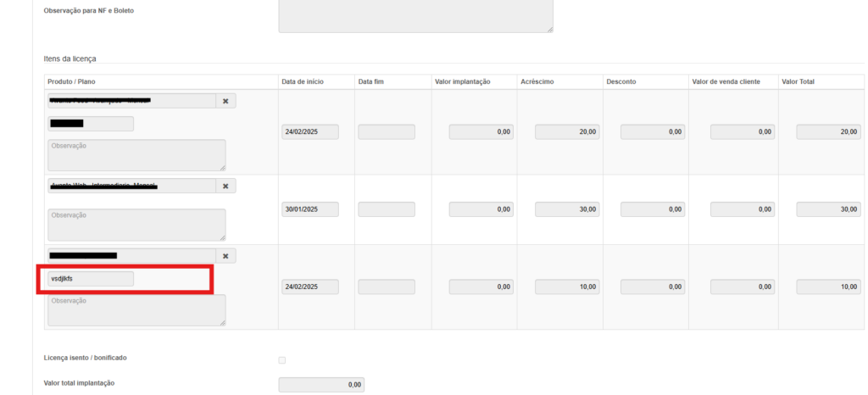Screen dimensions: 868x395
Task: Focus the Observação para NF e Boleto textarea
Action: [x=415, y=15]
